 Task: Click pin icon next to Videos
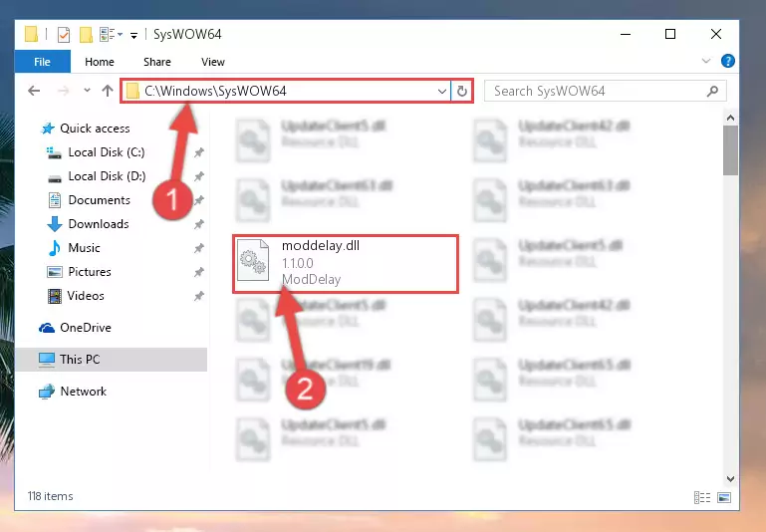(198, 296)
